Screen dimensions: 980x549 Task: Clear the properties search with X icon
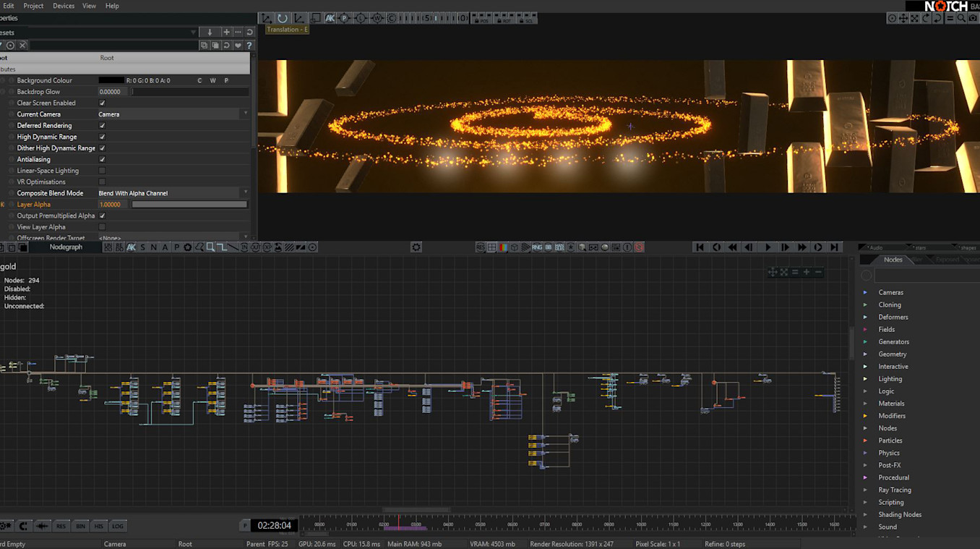tap(22, 45)
